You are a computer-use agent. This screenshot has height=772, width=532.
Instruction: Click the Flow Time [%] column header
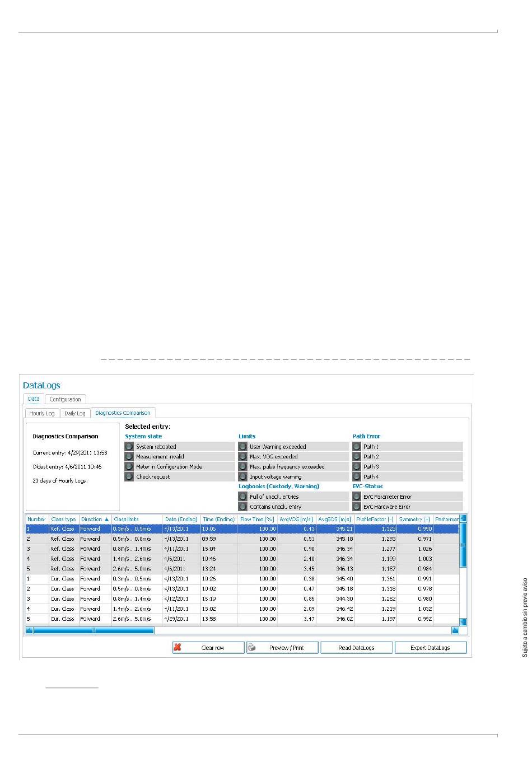point(257,520)
